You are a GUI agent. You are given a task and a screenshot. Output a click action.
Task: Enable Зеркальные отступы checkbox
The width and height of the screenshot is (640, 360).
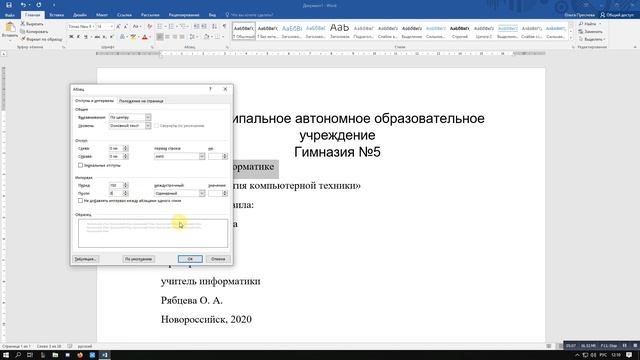(80, 165)
